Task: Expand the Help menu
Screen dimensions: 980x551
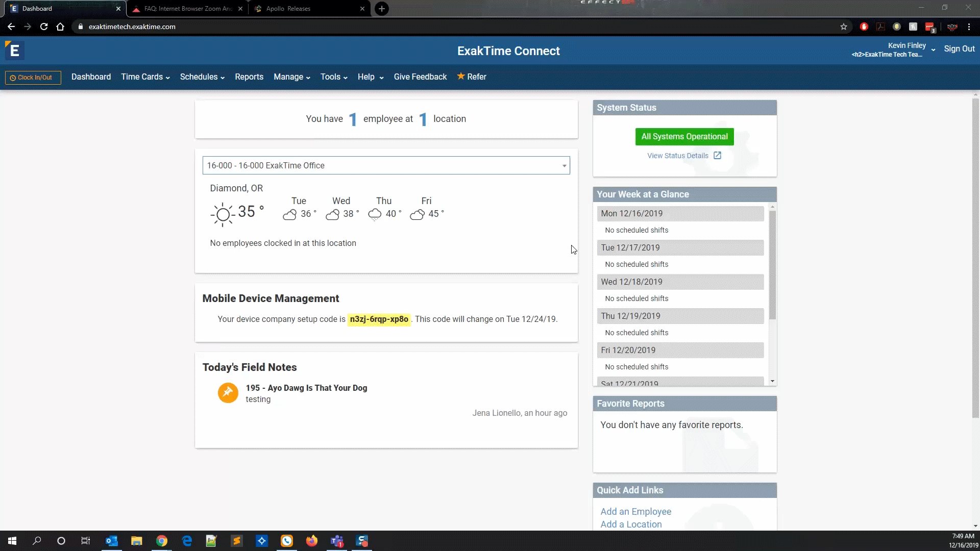Action: pos(371,77)
